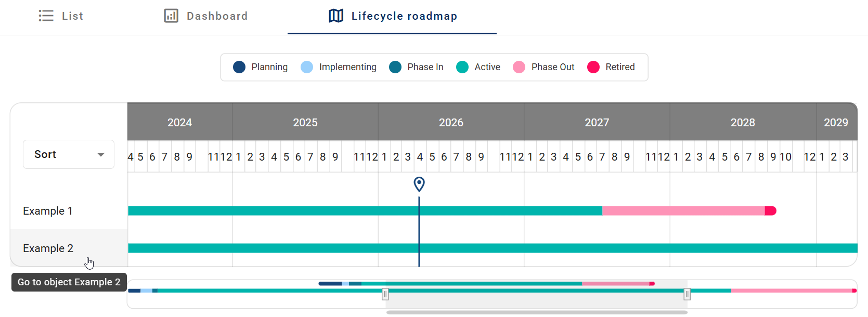
Task: Toggle the Phase Out legend item
Action: [543, 67]
